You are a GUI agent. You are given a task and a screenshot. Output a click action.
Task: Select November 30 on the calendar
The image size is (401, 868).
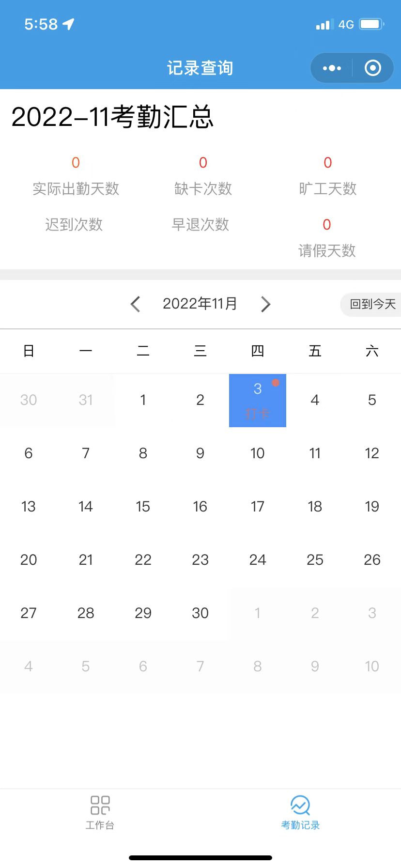click(200, 613)
